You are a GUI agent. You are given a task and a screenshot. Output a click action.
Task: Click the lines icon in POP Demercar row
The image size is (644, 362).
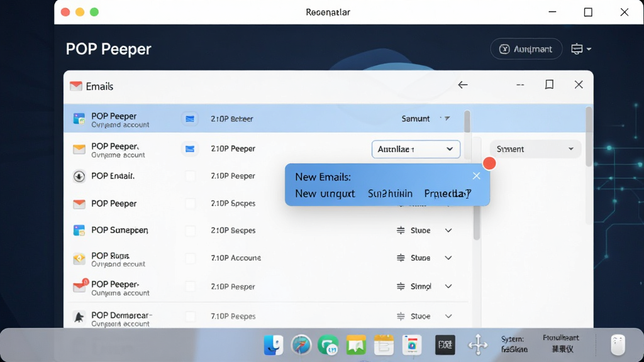401,317
